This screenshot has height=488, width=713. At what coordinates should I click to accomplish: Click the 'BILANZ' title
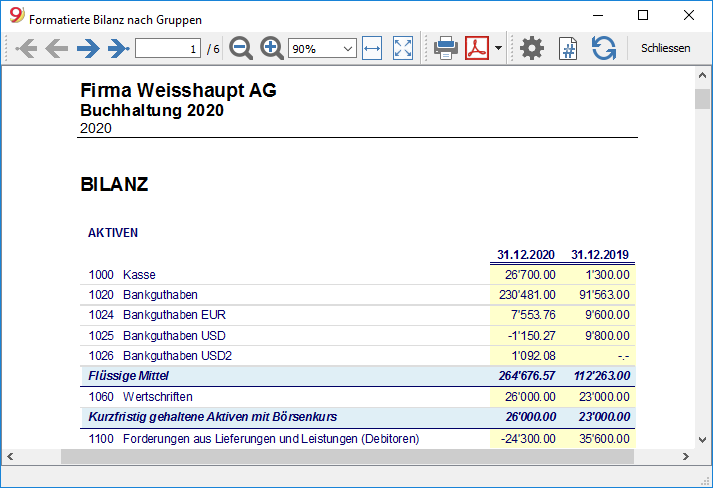pyautogui.click(x=114, y=184)
